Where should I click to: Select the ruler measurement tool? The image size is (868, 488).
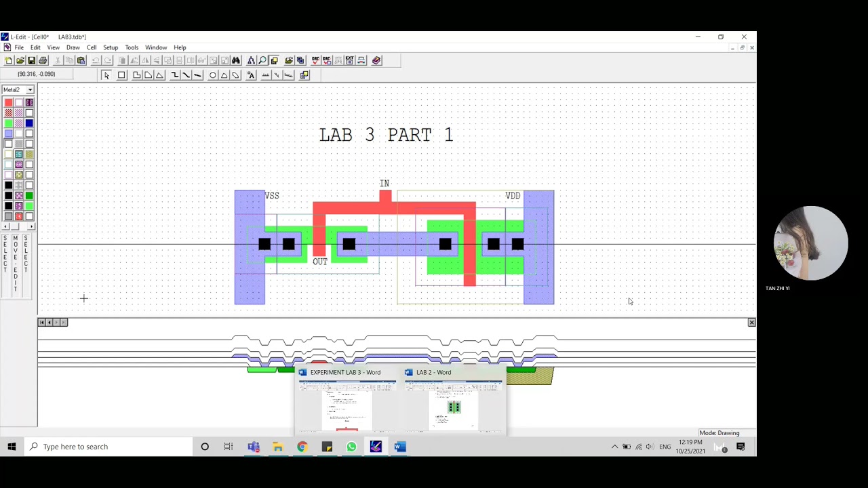[x=265, y=75]
